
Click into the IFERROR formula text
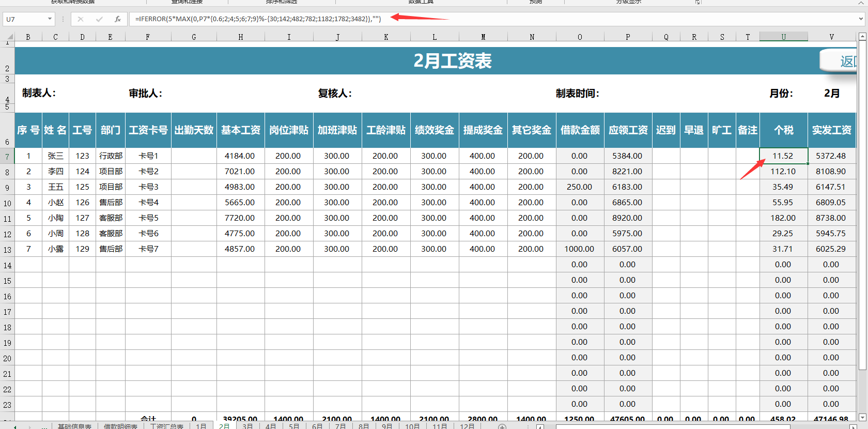pyautogui.click(x=258, y=19)
